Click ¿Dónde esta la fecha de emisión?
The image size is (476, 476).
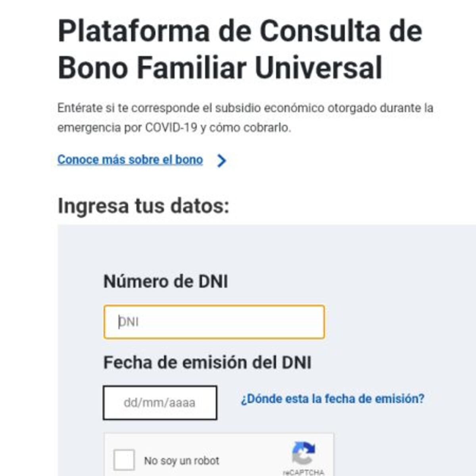pos(332,399)
